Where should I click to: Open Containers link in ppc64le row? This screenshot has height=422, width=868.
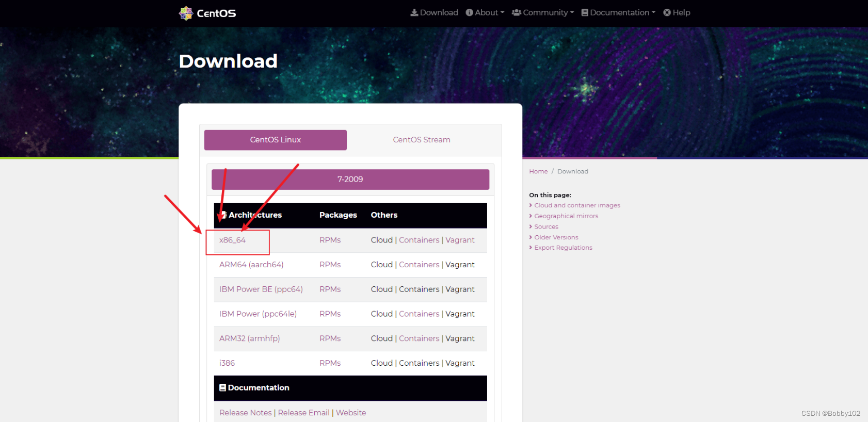coord(419,314)
